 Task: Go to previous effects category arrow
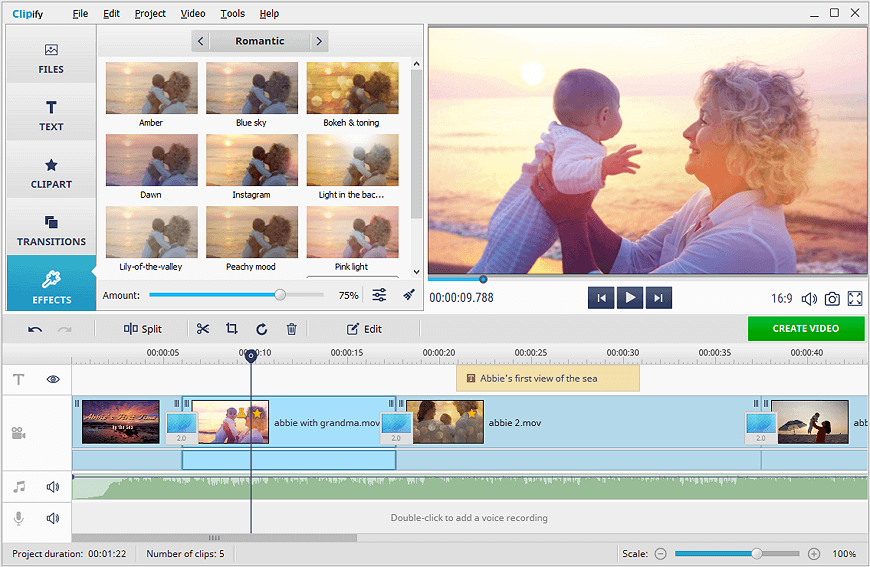(201, 41)
